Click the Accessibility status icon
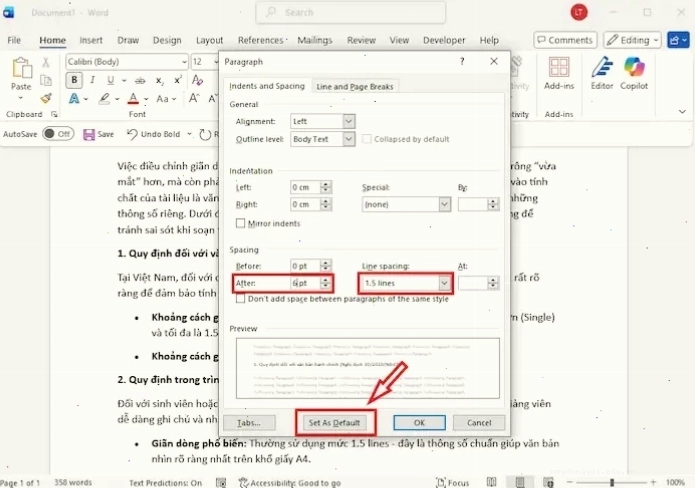695x488 pixels. click(243, 483)
